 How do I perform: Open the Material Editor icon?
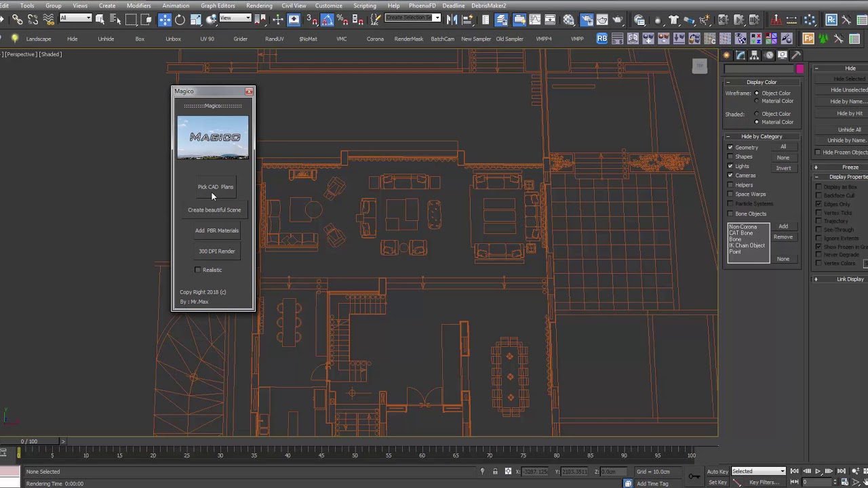tap(568, 20)
